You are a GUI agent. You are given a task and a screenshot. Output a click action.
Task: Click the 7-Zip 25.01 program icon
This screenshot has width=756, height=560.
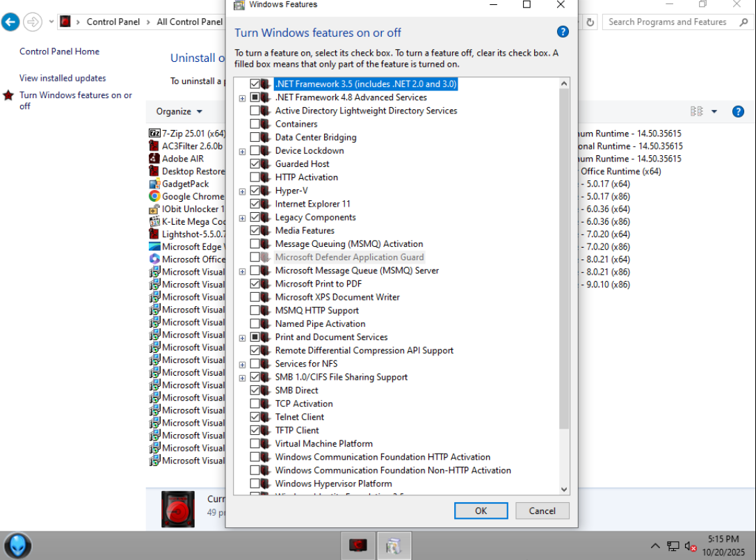[154, 133]
